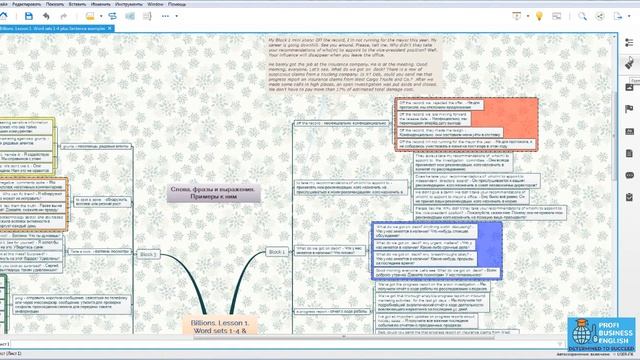This screenshot has width=640, height=360.
Task: Open the Инструменты menu
Action: pyautogui.click(x=129, y=4)
